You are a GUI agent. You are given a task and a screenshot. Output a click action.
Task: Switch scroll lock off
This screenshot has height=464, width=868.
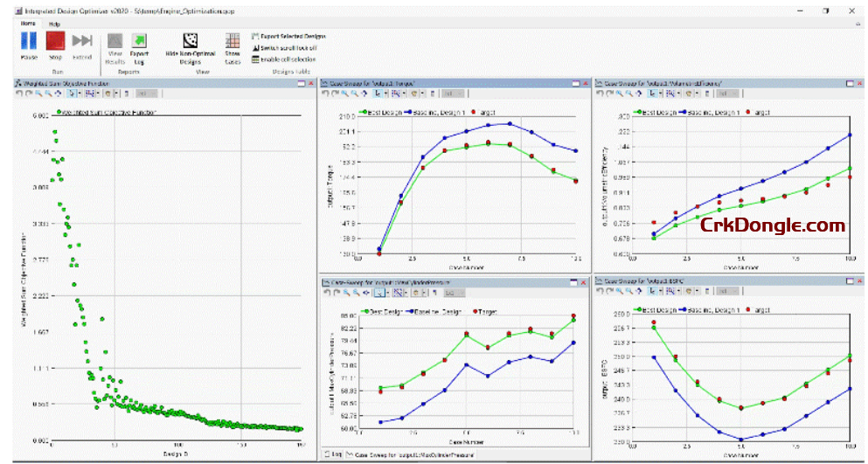[288, 48]
